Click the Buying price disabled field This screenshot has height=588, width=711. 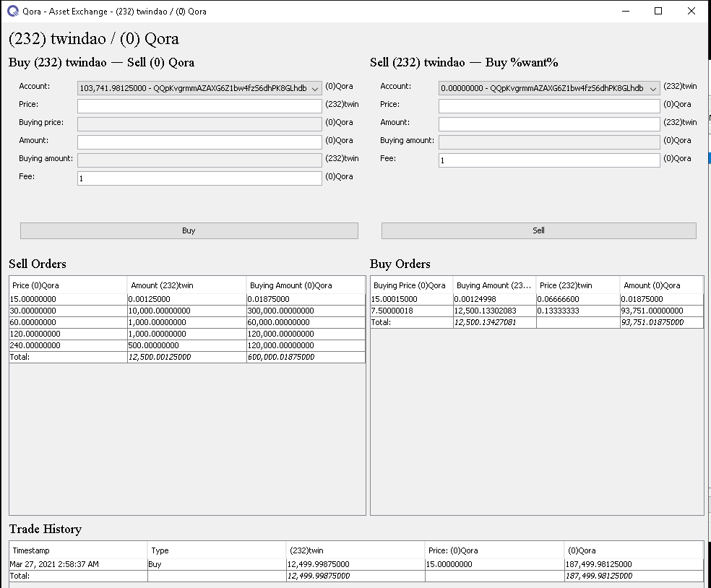pos(199,124)
